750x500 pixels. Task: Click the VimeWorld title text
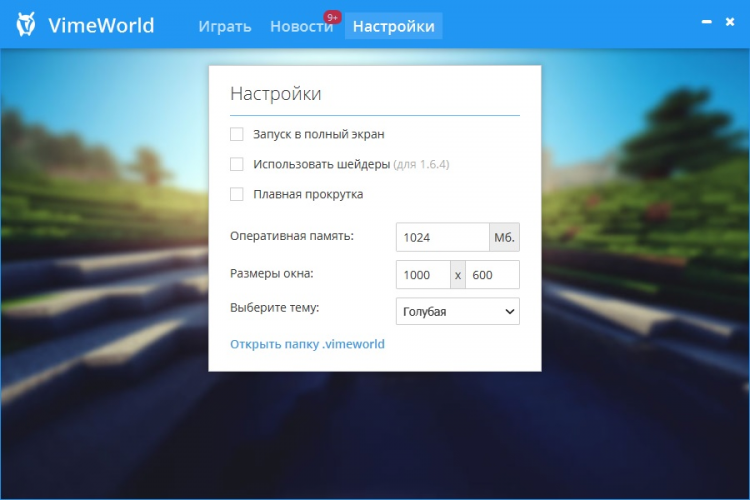click(101, 25)
